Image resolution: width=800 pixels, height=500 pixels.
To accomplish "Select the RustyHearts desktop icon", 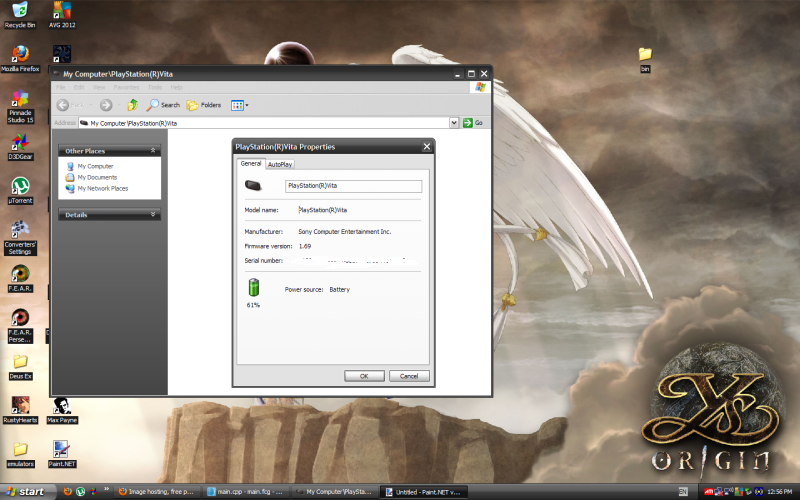I will coord(20,410).
